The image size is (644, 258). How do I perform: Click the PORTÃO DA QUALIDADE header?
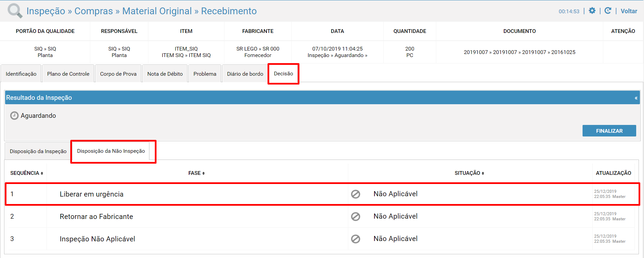45,31
